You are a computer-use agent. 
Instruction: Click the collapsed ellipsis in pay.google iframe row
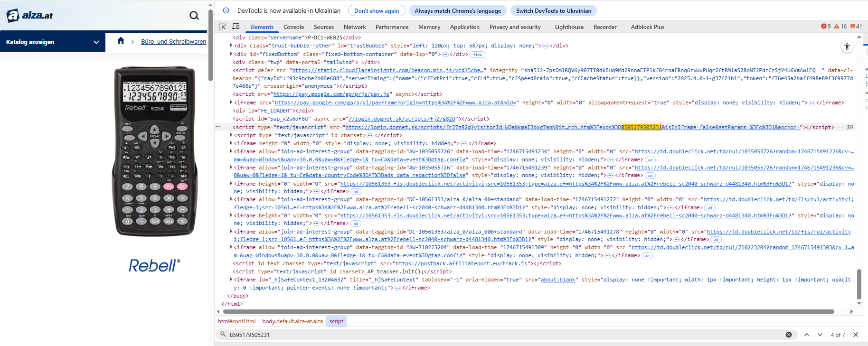812,103
